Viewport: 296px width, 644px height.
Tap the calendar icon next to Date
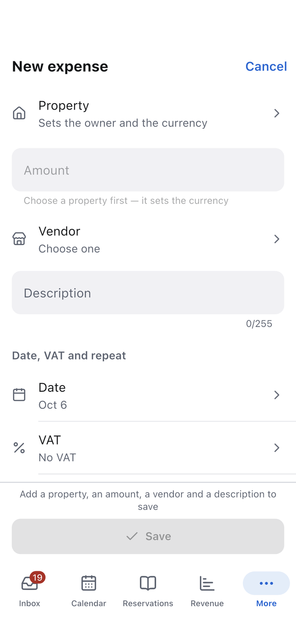tap(19, 395)
